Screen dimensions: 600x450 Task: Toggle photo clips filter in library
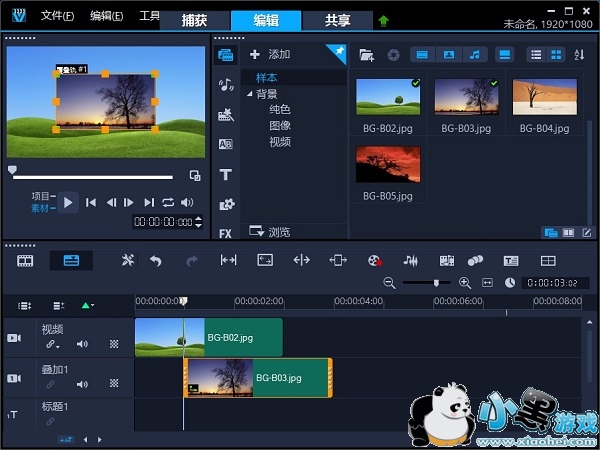[448, 55]
